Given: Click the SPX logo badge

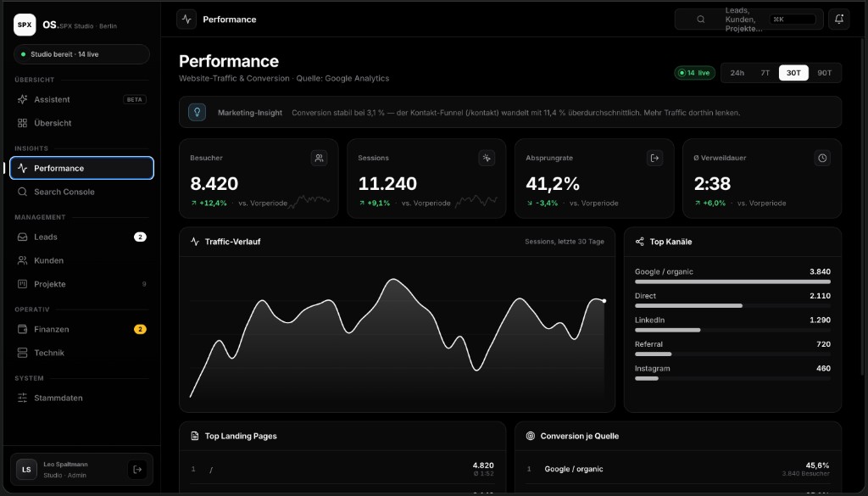Looking at the screenshot, I should (x=25, y=25).
